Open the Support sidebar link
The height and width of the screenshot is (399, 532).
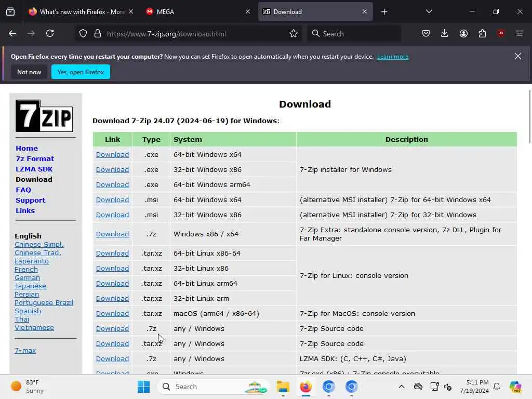[30, 200]
